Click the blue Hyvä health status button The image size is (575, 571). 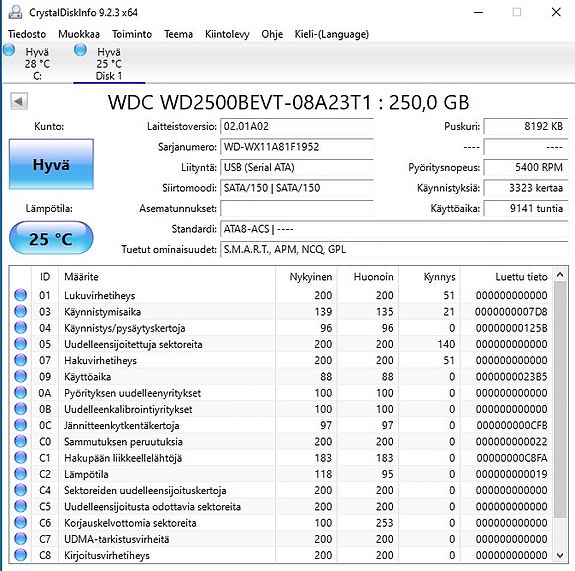pos(51,164)
